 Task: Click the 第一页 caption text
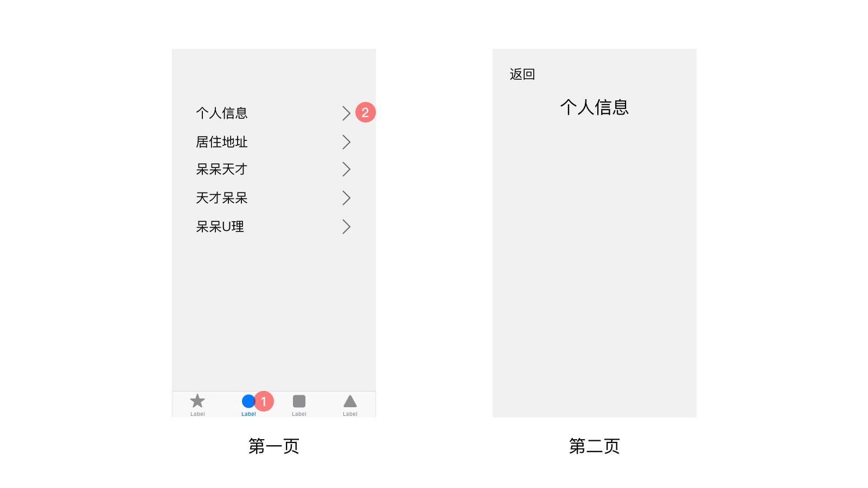(x=274, y=446)
